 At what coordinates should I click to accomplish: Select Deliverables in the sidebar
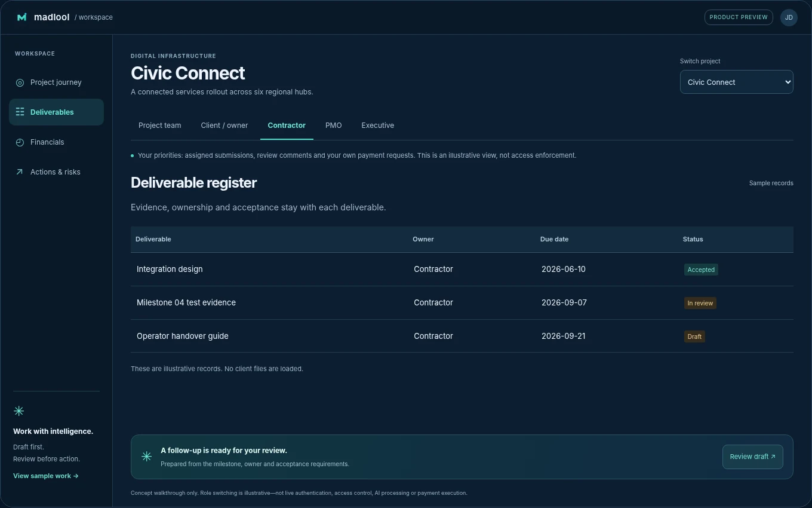pyautogui.click(x=56, y=112)
